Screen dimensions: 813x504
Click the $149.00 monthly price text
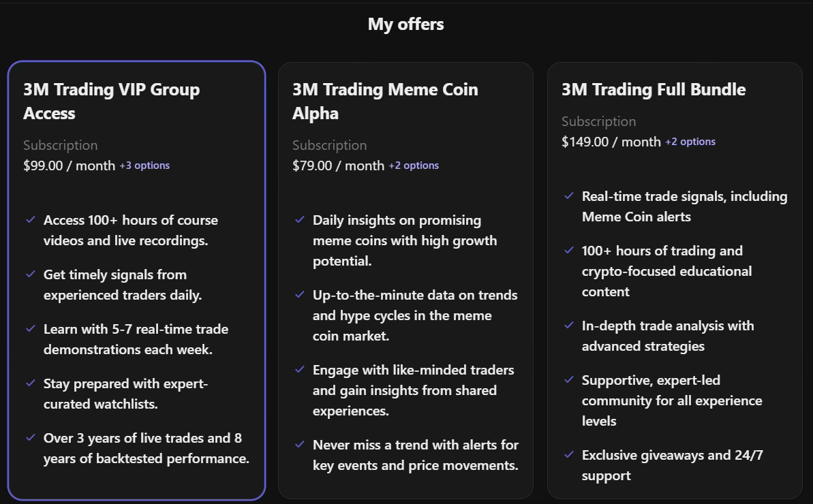[609, 141]
